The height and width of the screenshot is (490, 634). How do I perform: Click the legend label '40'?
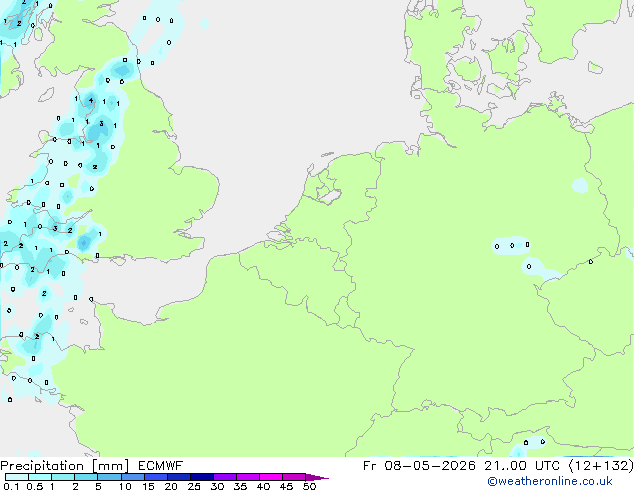263,486
